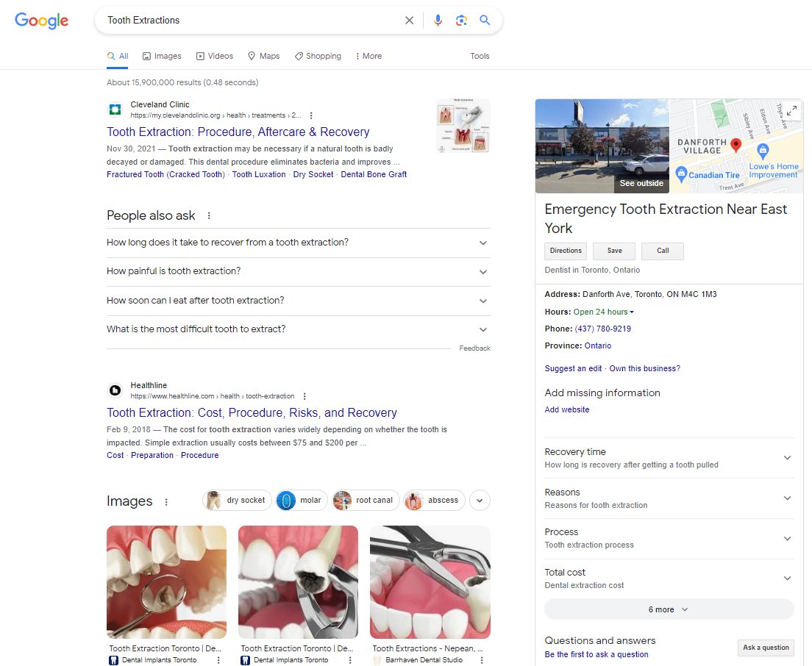The height and width of the screenshot is (666, 812).
Task: Click the red location pin on the map
Action: point(736,145)
